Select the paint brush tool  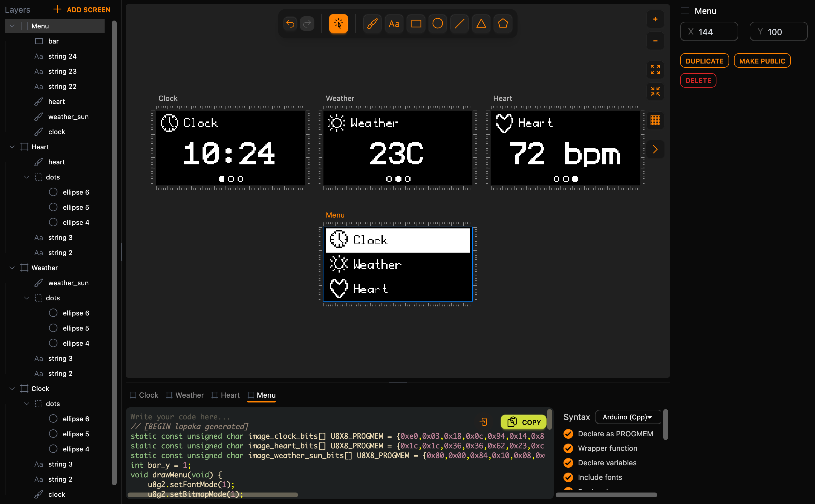(x=372, y=24)
